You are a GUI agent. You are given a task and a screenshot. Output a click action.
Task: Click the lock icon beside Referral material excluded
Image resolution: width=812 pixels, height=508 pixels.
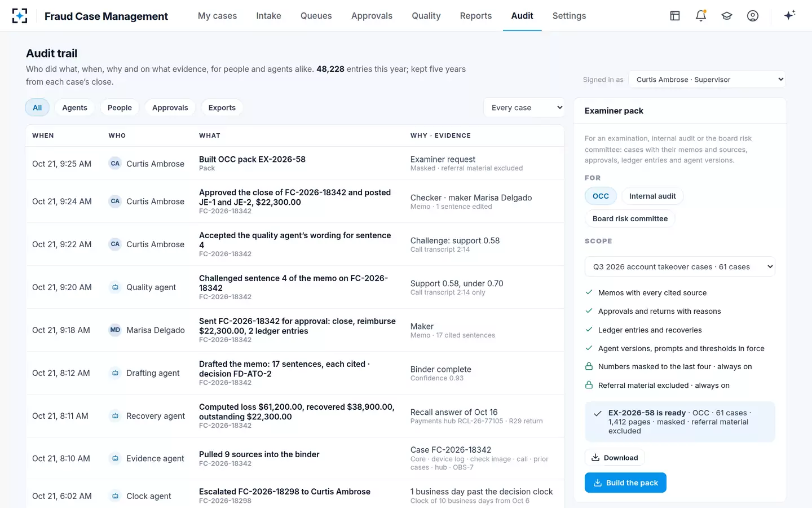tap(589, 386)
